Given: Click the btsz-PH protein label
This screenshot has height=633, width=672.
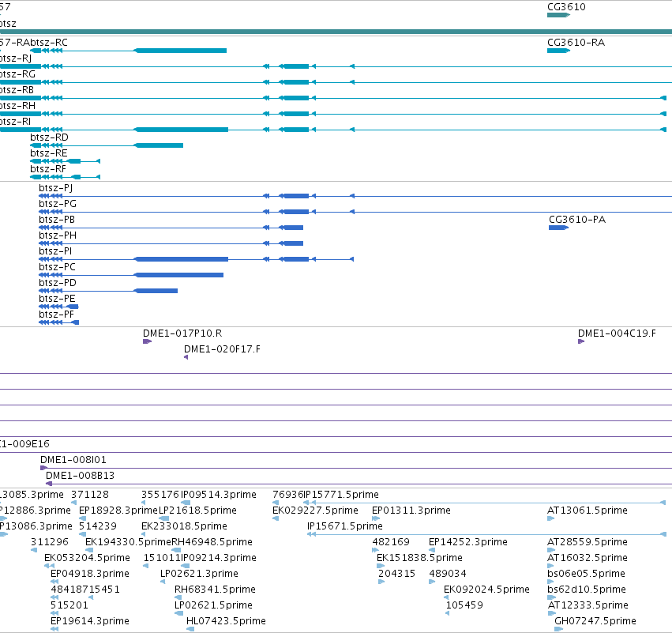Looking at the screenshot, I should (x=58, y=235).
